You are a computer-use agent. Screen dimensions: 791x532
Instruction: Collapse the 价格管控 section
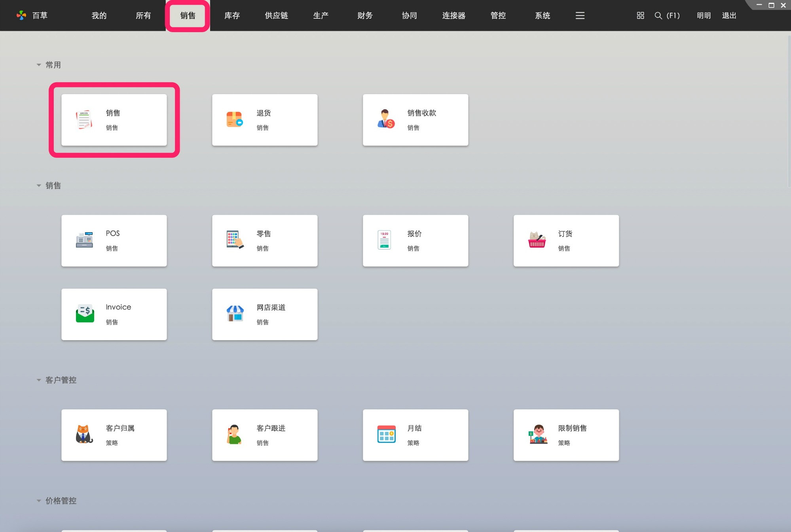tap(39, 501)
